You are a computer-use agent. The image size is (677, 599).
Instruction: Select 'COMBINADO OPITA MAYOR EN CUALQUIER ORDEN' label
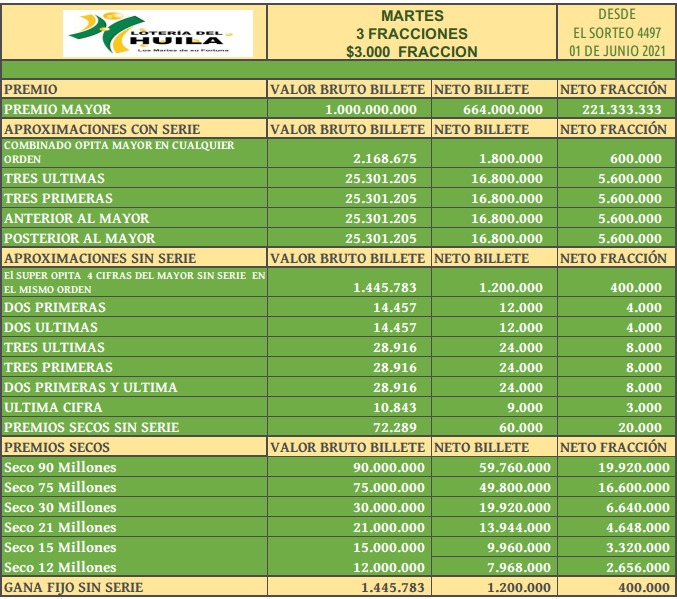(119, 152)
